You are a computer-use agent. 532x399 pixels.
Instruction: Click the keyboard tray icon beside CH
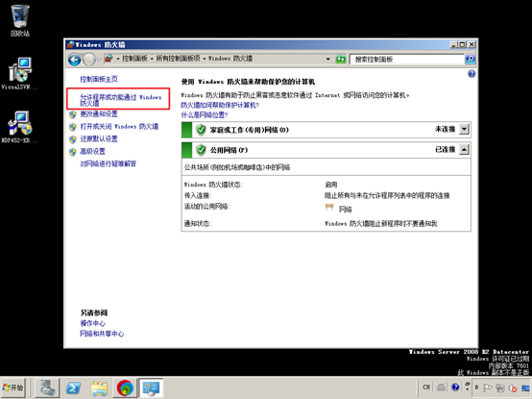point(441,387)
